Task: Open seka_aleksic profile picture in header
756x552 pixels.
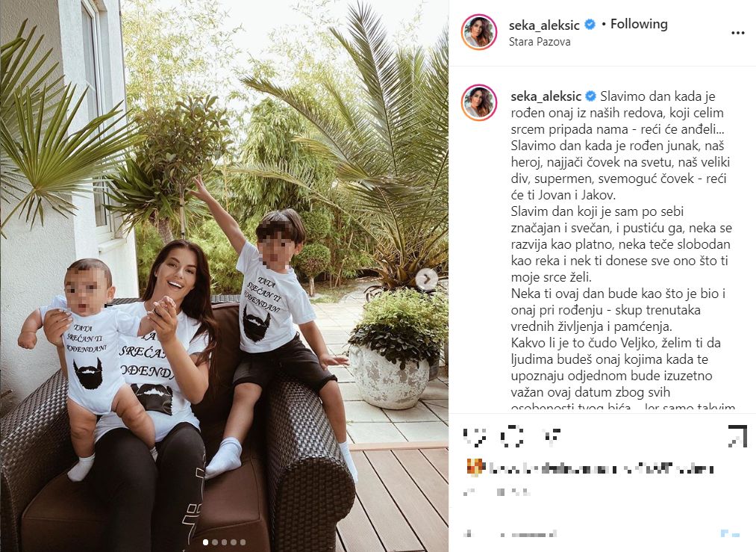Action: click(479, 32)
